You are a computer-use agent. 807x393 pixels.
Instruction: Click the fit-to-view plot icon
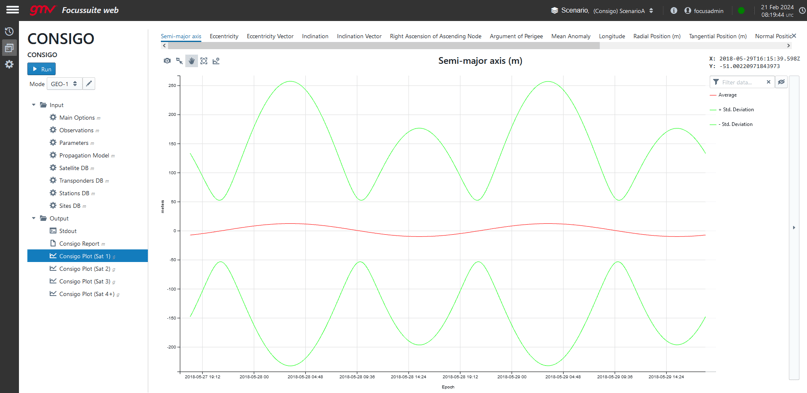(204, 61)
